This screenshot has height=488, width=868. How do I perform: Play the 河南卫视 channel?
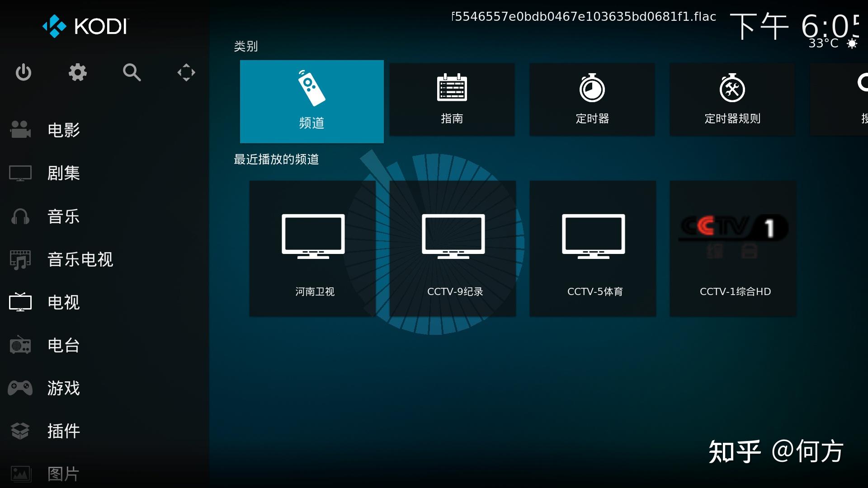click(x=312, y=249)
